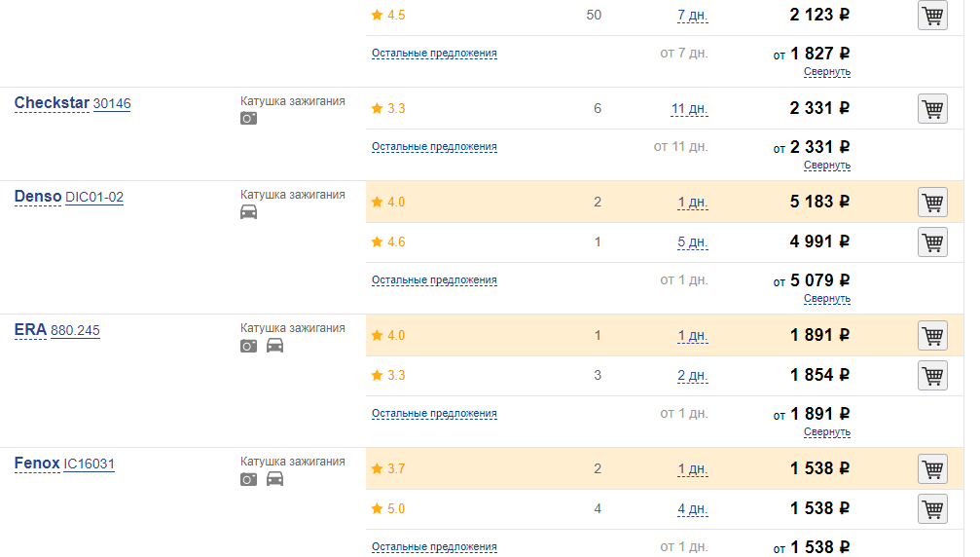The height and width of the screenshot is (557, 980).
Task: Open Fenox IC16031 part number link
Action: tap(89, 464)
